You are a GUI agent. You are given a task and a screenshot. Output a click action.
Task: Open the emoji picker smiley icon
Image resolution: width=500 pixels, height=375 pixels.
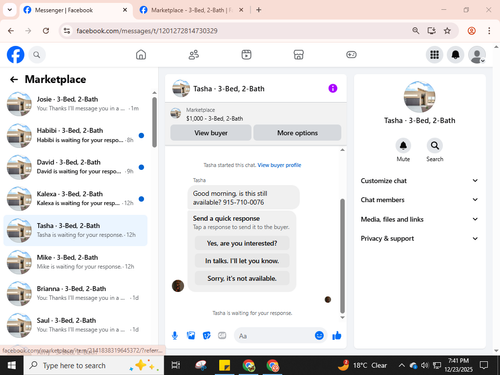[x=319, y=335]
